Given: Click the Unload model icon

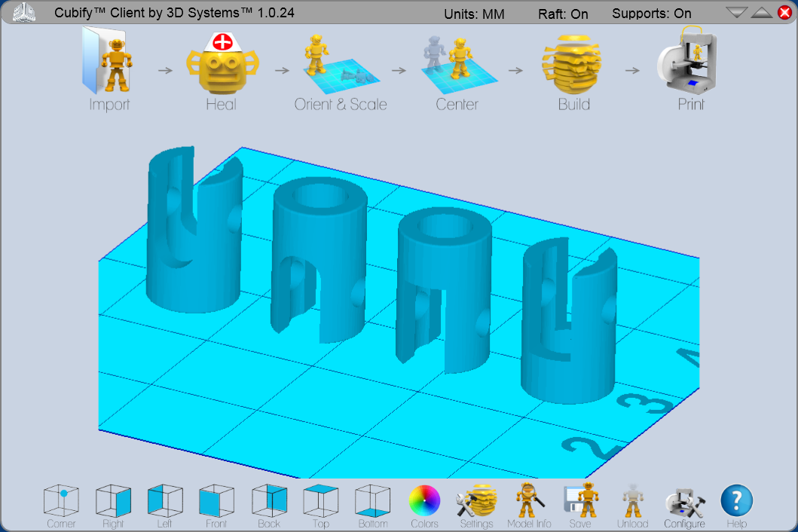Looking at the screenshot, I should pos(632,501).
